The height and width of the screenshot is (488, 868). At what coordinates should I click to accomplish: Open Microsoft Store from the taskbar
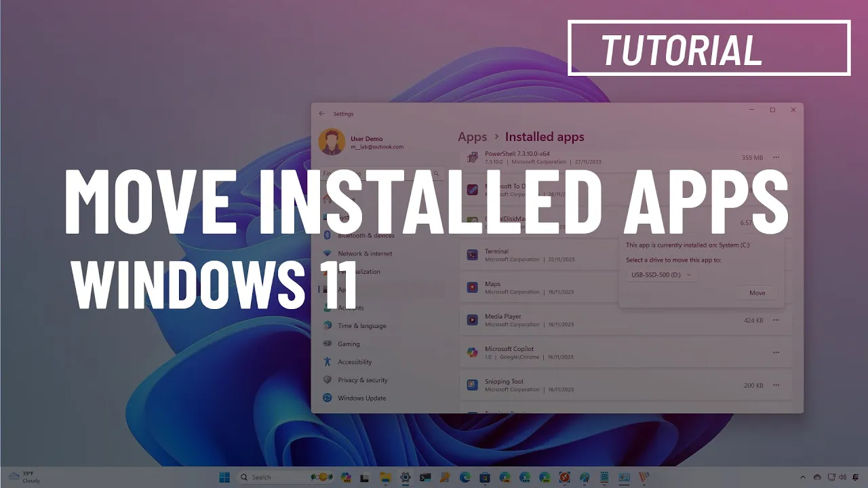coord(485,477)
